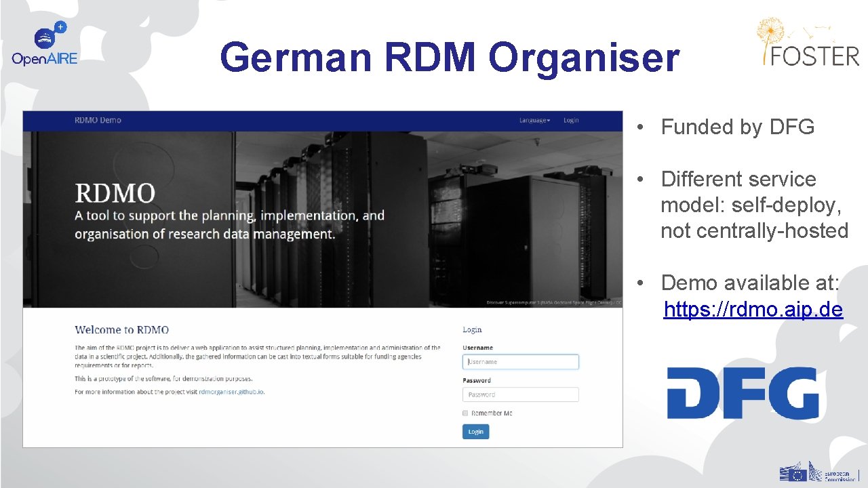This screenshot has height=488, width=868.
Task: Click the RDMO wordmark on the banner
Action: coord(115,194)
